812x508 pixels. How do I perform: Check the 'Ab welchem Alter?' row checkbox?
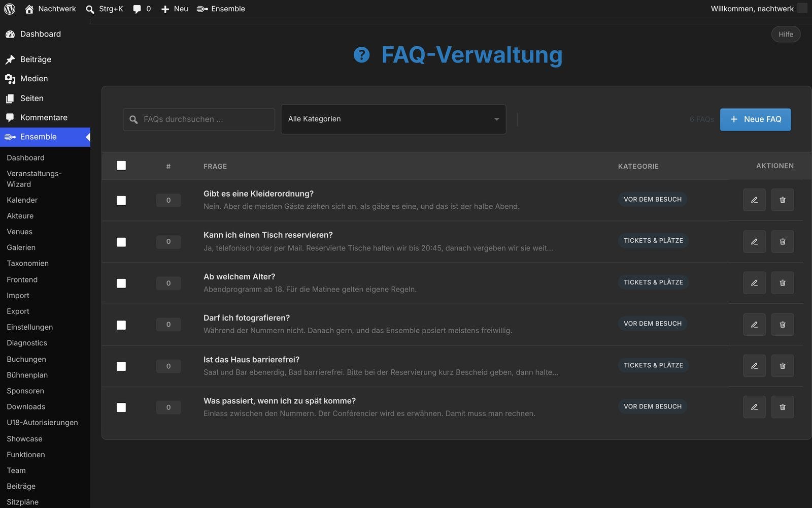pos(121,283)
